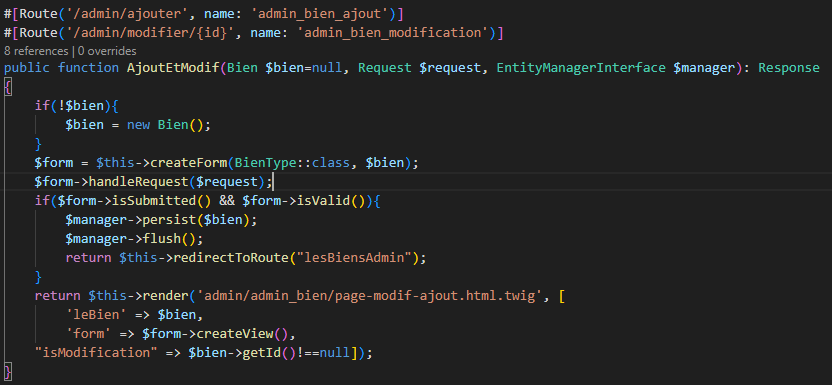
Task: Click the 'leBien' array key
Action: click(96, 315)
